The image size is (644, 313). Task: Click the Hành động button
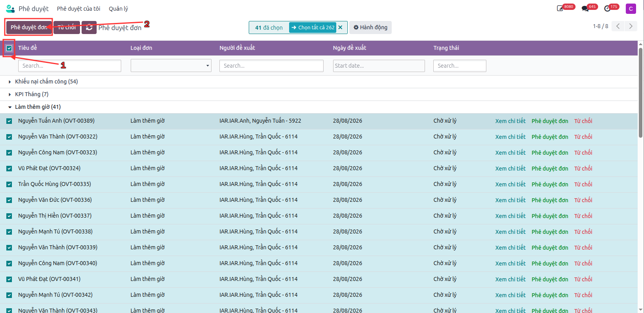point(370,27)
